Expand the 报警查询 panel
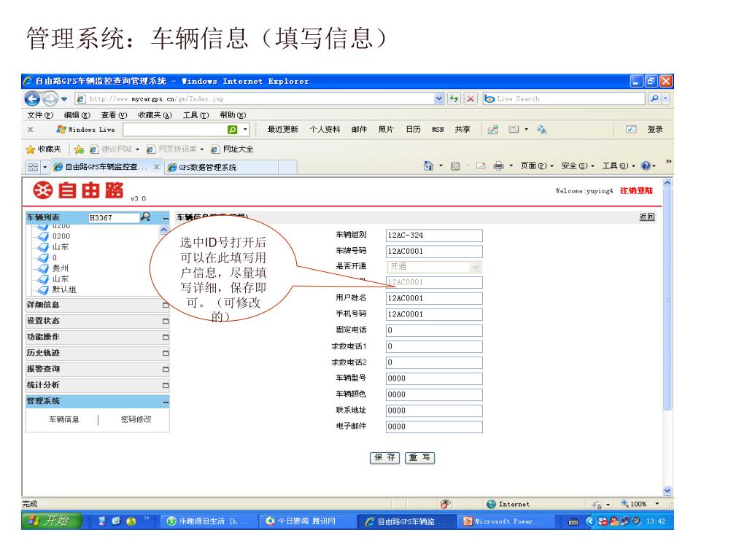 click(166, 369)
